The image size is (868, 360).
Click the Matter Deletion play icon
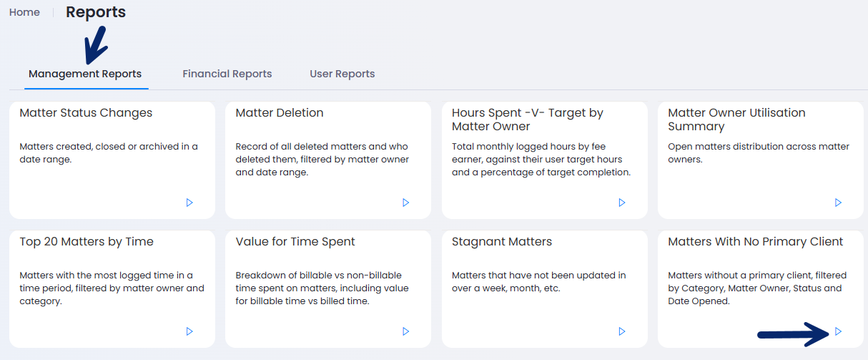tap(405, 203)
